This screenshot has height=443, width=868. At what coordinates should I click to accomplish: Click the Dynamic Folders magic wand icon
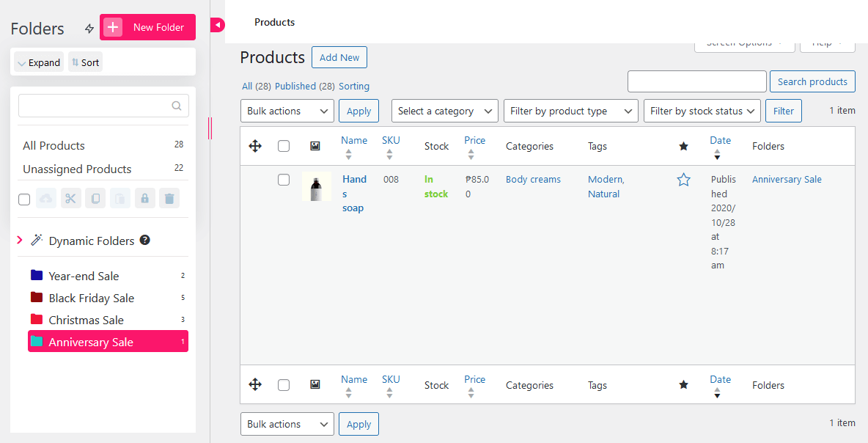click(x=37, y=240)
